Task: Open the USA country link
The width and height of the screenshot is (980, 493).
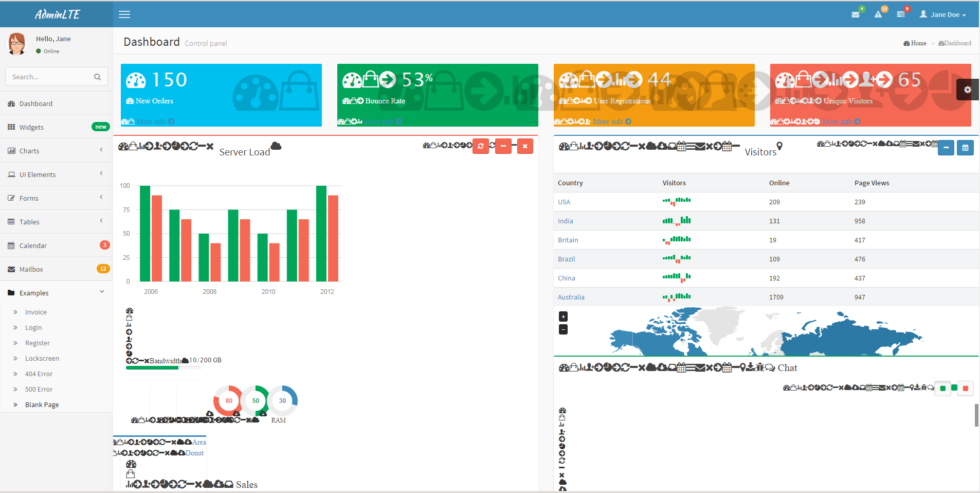Action: pyautogui.click(x=564, y=202)
